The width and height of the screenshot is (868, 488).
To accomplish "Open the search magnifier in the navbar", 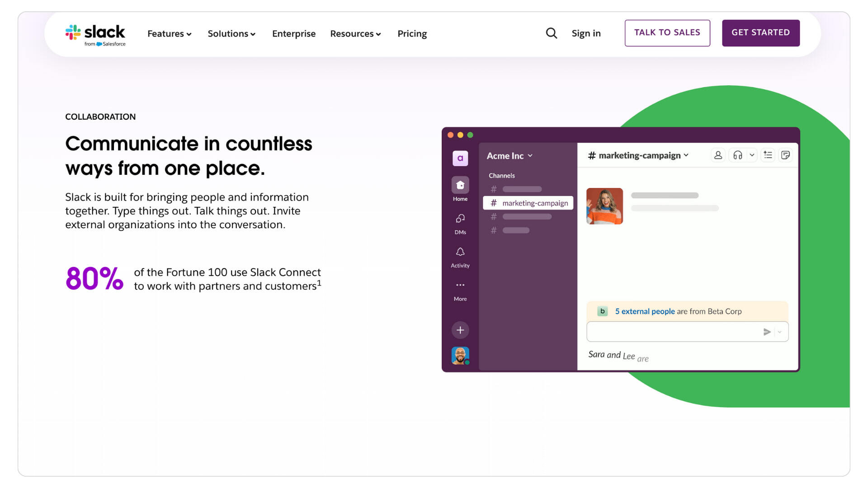I will [552, 33].
